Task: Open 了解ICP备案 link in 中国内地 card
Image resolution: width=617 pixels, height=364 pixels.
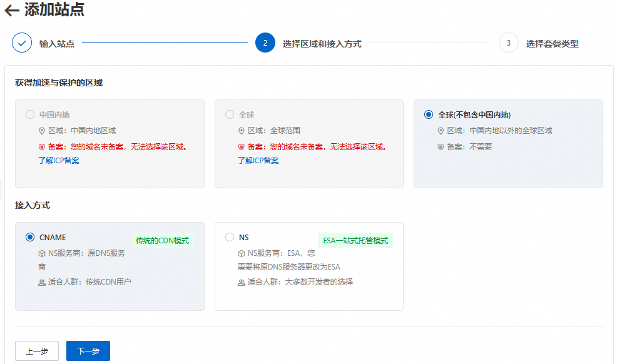Action: click(x=59, y=161)
